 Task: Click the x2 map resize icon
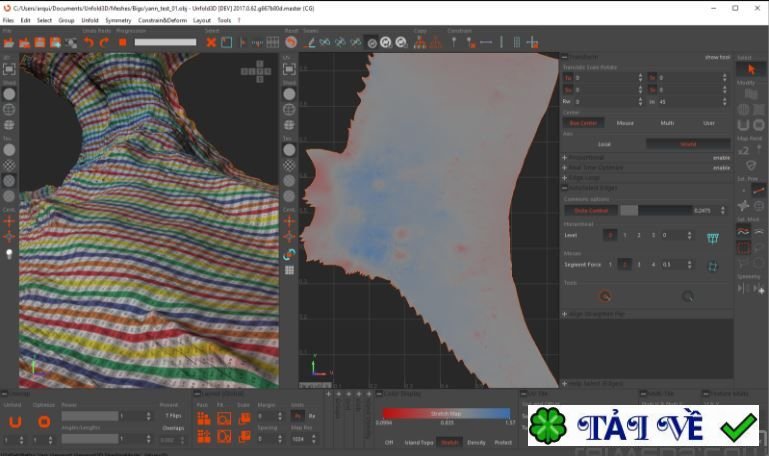[744, 150]
